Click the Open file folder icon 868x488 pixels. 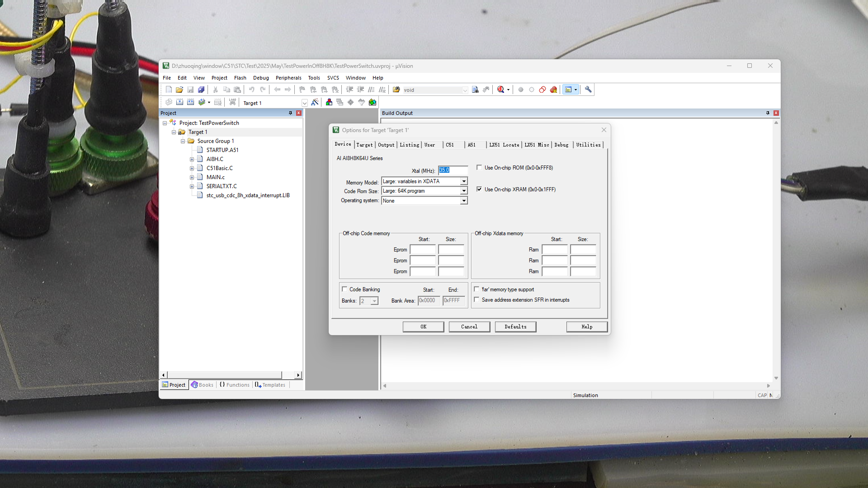179,89
